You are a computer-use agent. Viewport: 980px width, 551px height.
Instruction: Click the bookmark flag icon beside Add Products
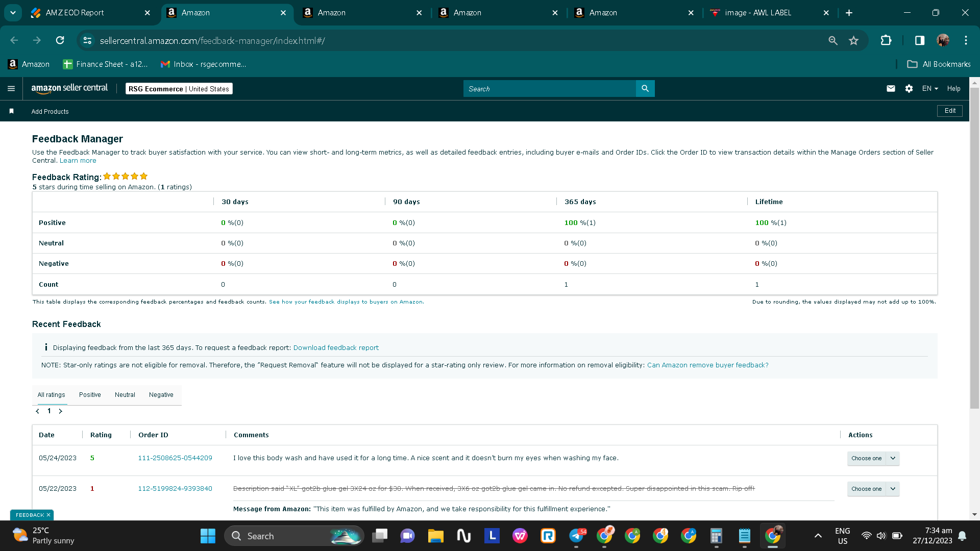coord(12,111)
